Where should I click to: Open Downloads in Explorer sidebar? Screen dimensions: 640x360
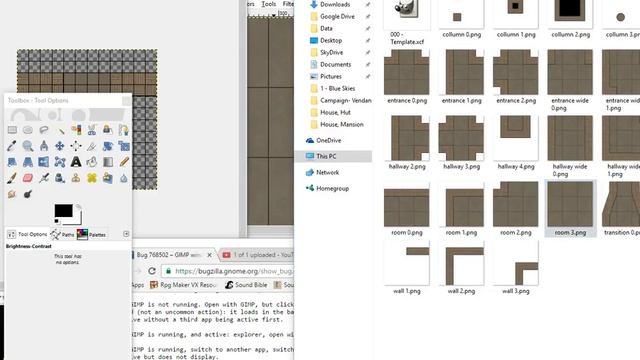tap(335, 4)
